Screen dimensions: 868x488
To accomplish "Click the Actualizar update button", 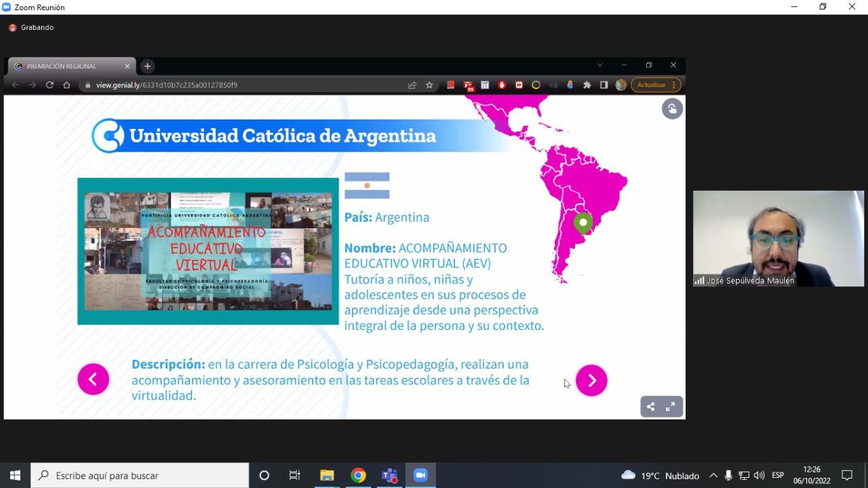I will pyautogui.click(x=651, y=85).
